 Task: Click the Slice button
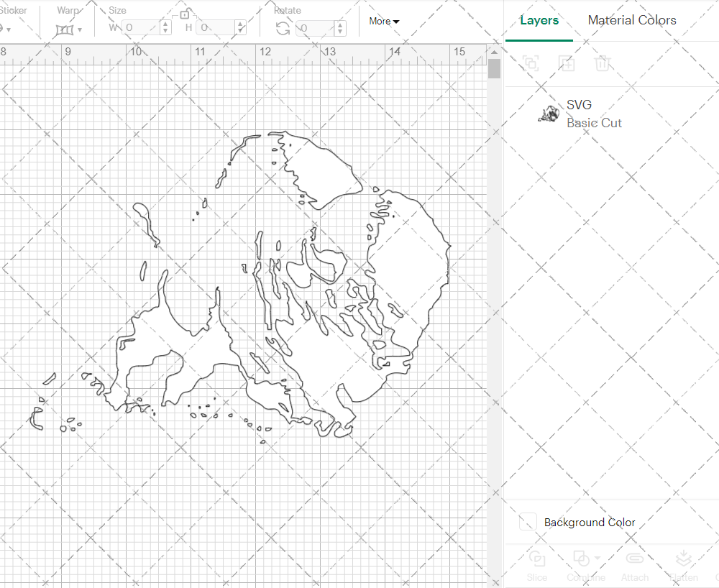537,566
